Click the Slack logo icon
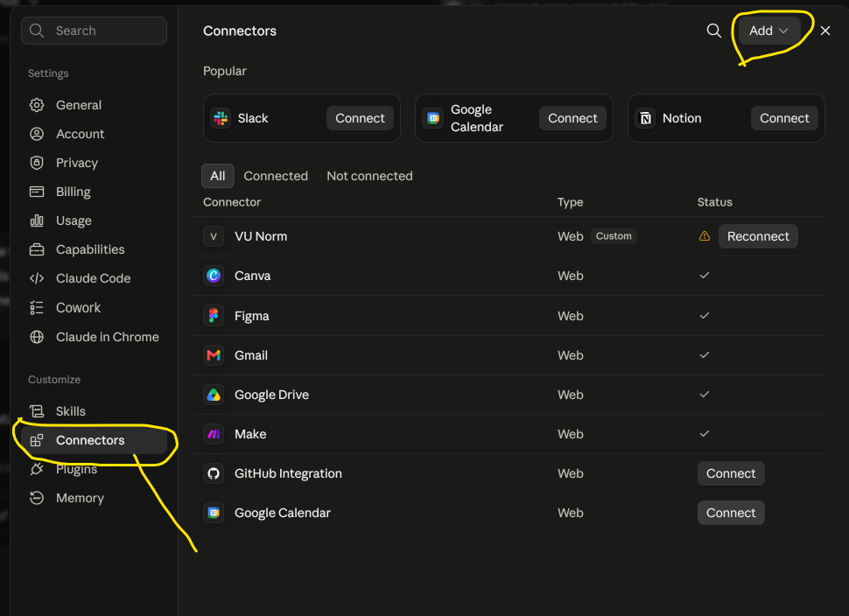This screenshot has width=849, height=616. pos(221,118)
